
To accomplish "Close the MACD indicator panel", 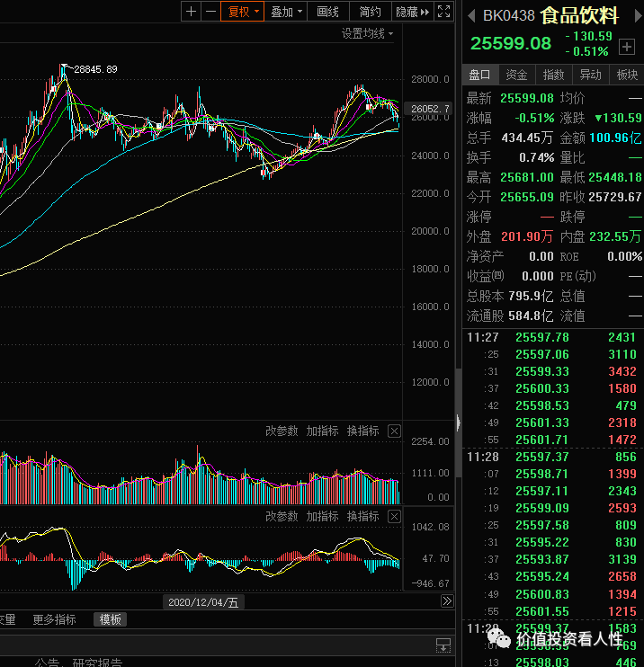I will tap(394, 517).
